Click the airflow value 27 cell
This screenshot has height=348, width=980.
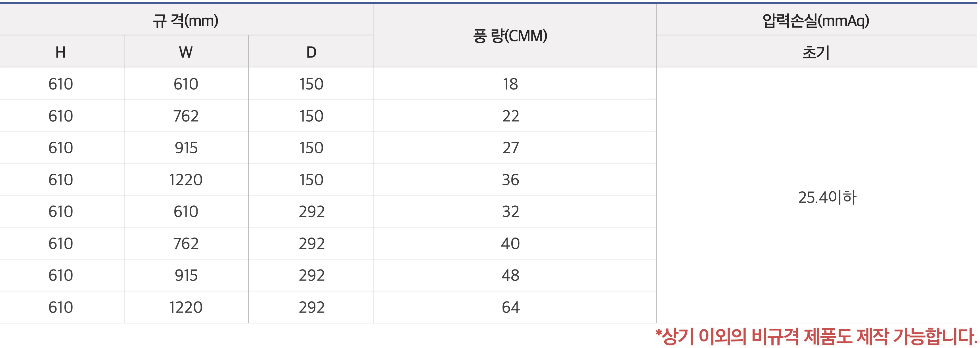pyautogui.click(x=510, y=148)
